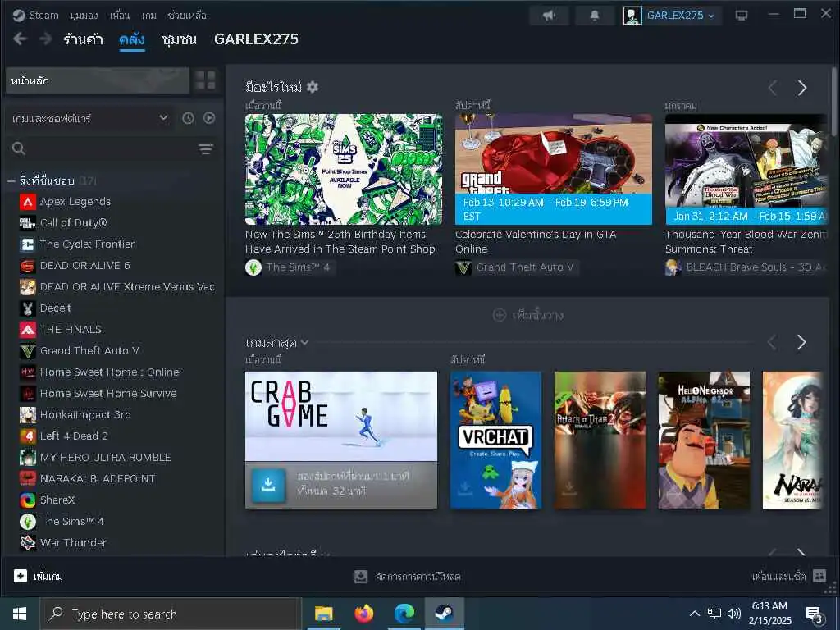Switch to Big Picture mode monitor icon
This screenshot has height=630, width=840.
[742, 15]
